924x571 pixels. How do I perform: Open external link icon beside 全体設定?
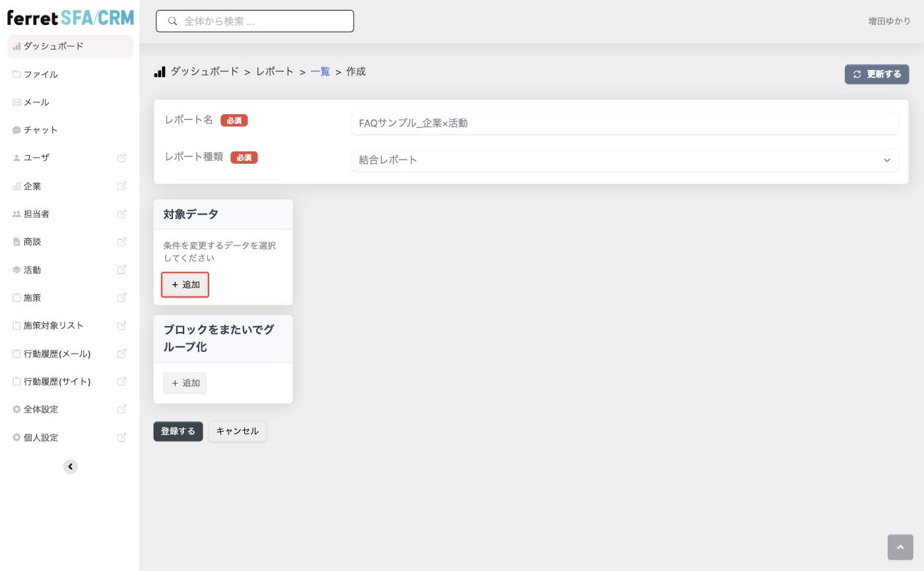point(121,409)
